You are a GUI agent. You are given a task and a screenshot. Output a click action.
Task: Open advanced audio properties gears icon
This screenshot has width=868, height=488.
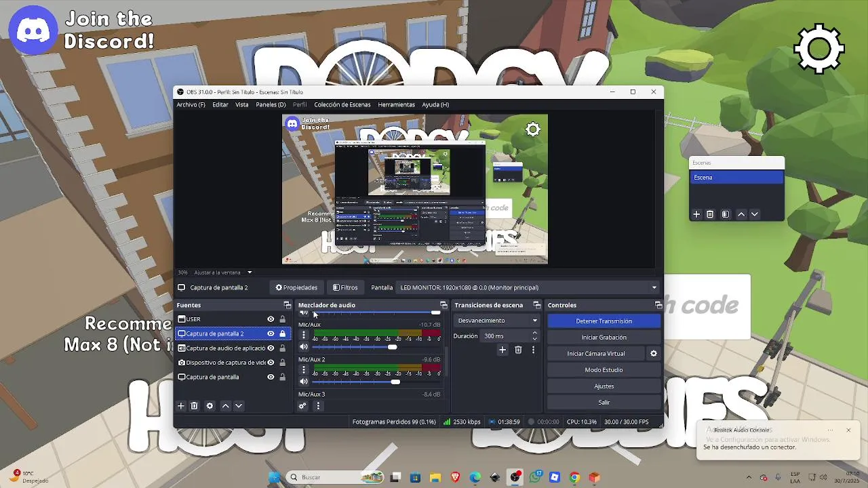point(302,406)
